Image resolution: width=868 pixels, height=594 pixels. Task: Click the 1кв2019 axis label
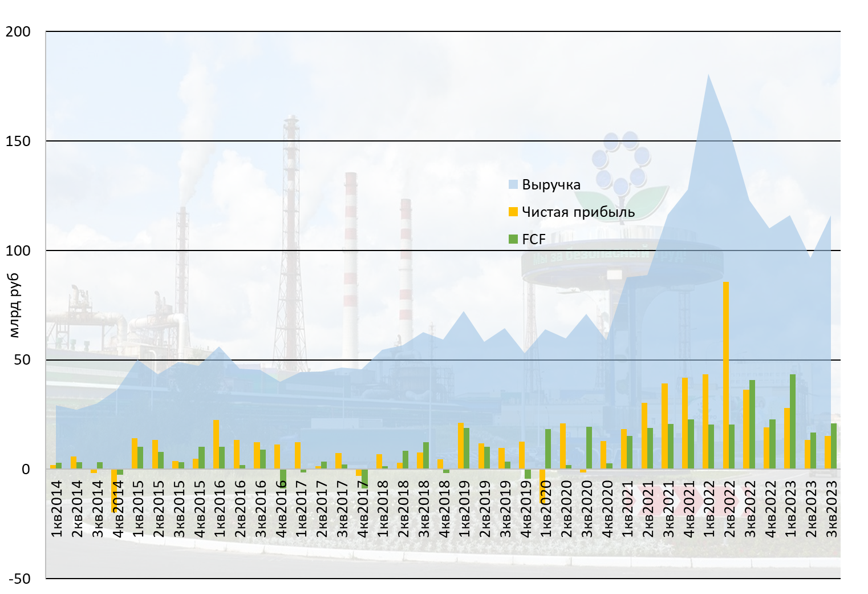tap(464, 508)
